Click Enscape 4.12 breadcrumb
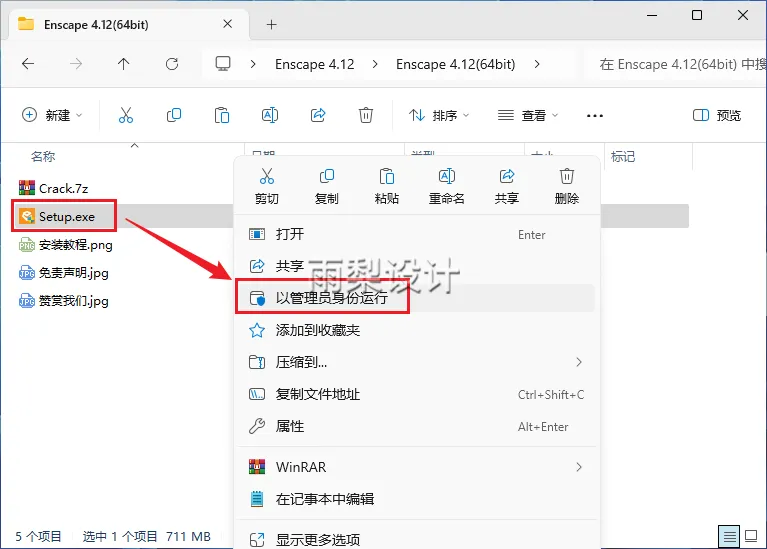The image size is (767, 549). (x=315, y=64)
